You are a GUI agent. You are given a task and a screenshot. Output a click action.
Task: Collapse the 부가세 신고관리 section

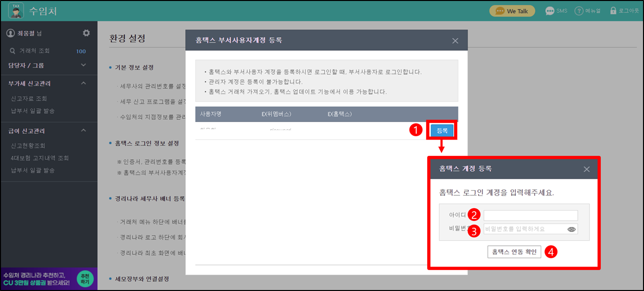(83, 83)
